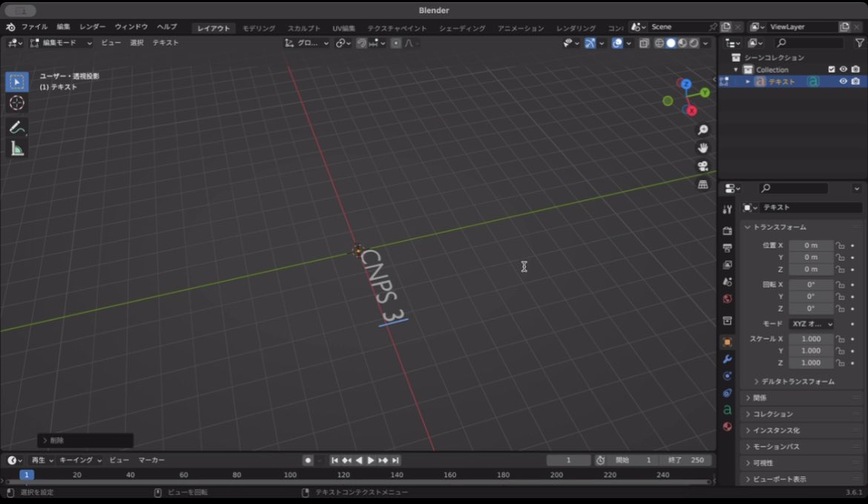Viewport: 868px width, 504px height.
Task: Toggle snapping magnet in header
Action: (x=361, y=43)
